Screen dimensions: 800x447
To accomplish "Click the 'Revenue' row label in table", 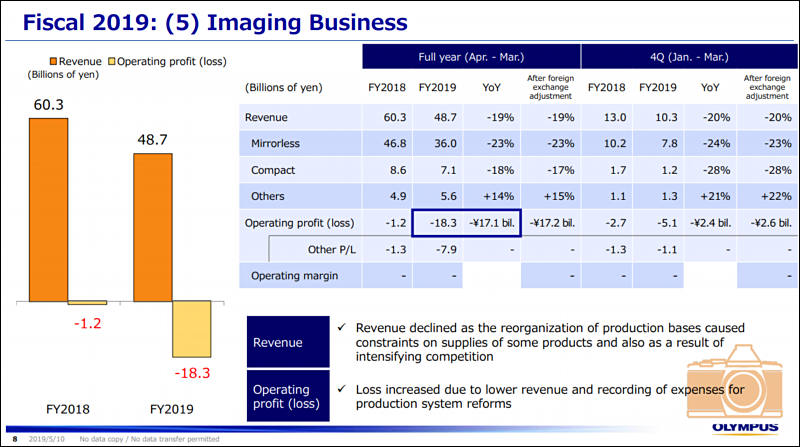I will (x=266, y=117).
